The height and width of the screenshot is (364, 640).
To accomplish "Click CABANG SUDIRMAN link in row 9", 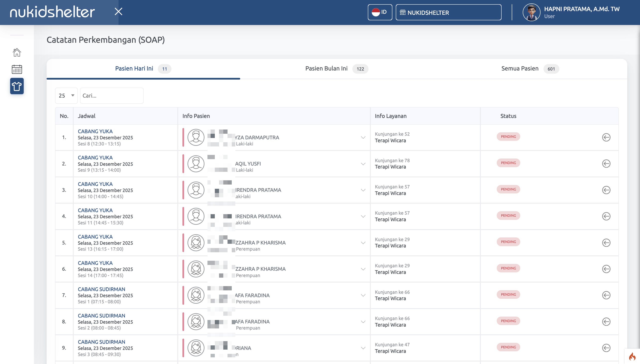I will pyautogui.click(x=101, y=342).
